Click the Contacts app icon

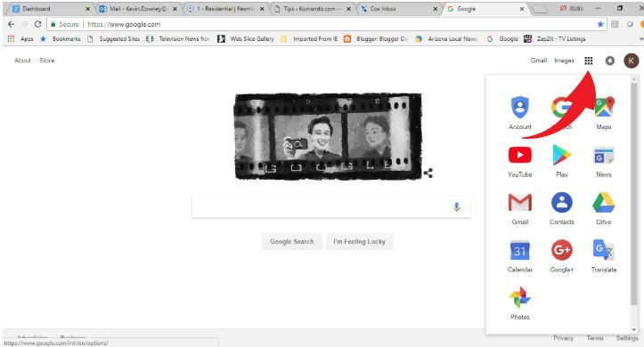click(561, 203)
